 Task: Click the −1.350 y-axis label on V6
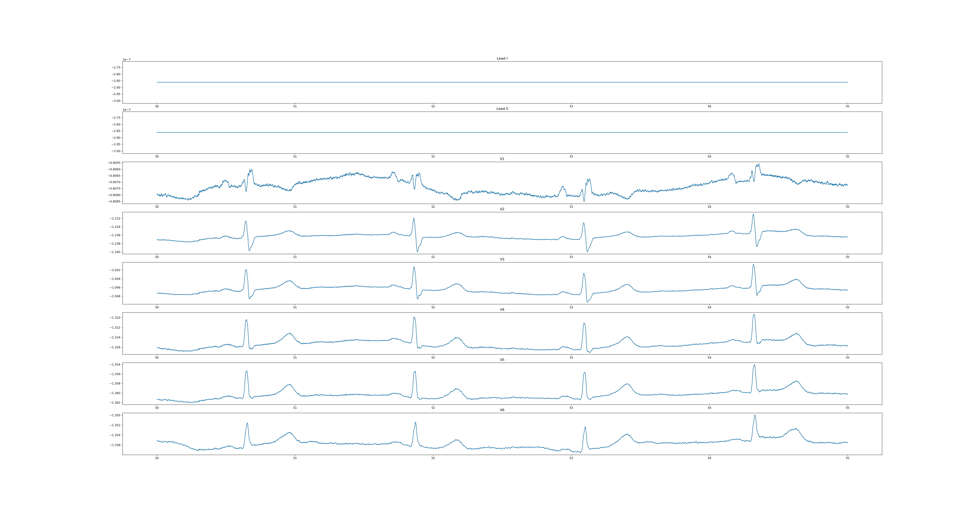coord(115,416)
